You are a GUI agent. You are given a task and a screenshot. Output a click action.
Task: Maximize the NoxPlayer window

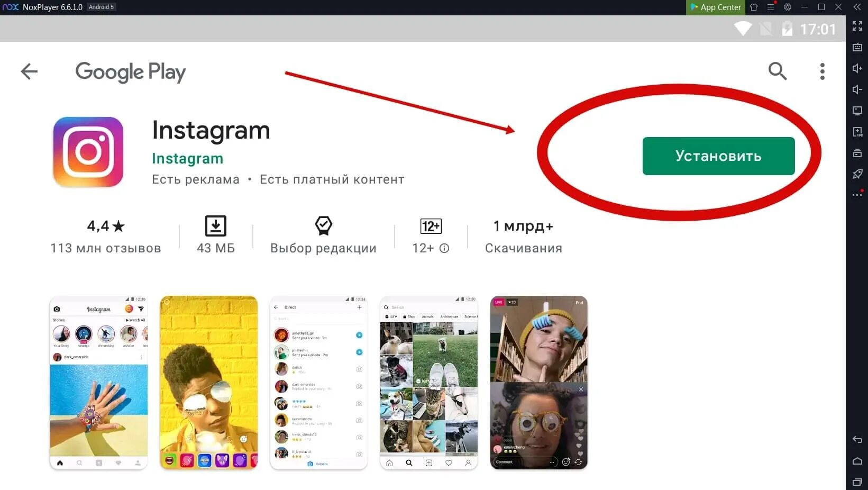click(x=821, y=7)
